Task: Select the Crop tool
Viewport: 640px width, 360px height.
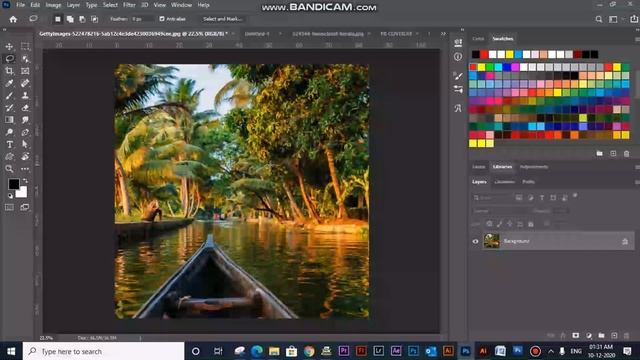Action: click(9, 71)
